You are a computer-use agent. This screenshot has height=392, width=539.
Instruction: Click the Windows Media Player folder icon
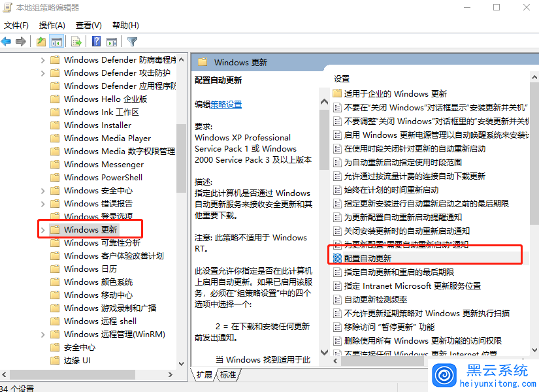pos(55,139)
